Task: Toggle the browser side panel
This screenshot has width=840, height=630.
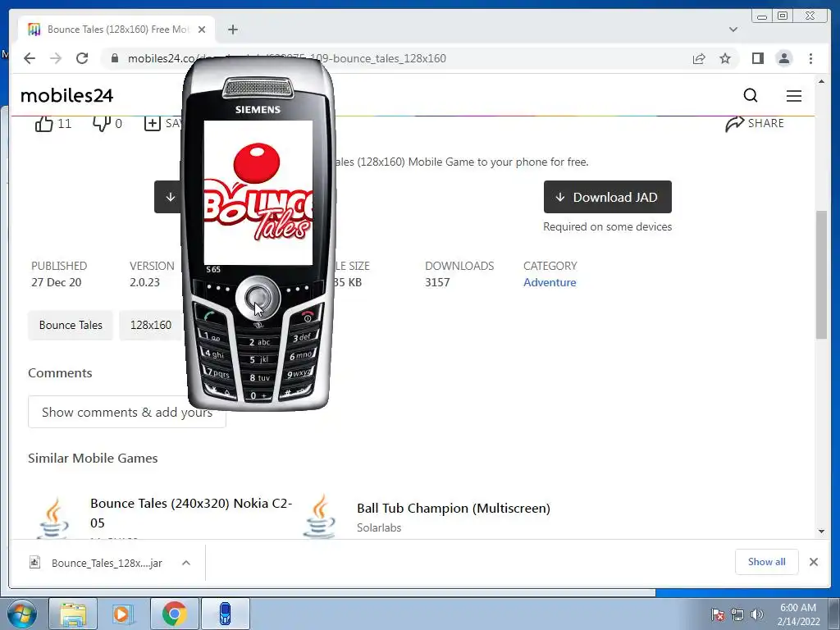Action: 757,58
